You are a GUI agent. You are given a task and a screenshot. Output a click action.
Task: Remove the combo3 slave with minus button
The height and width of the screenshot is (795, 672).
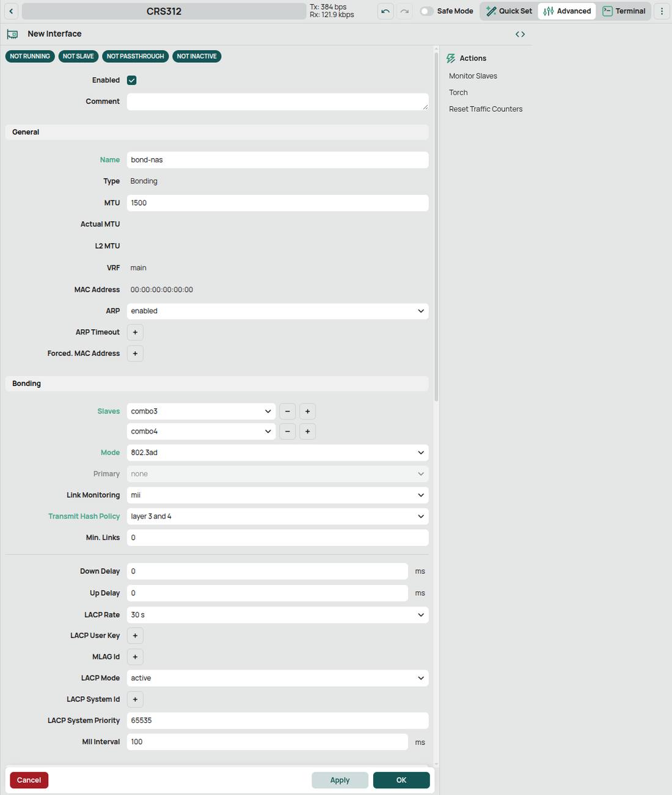(287, 412)
